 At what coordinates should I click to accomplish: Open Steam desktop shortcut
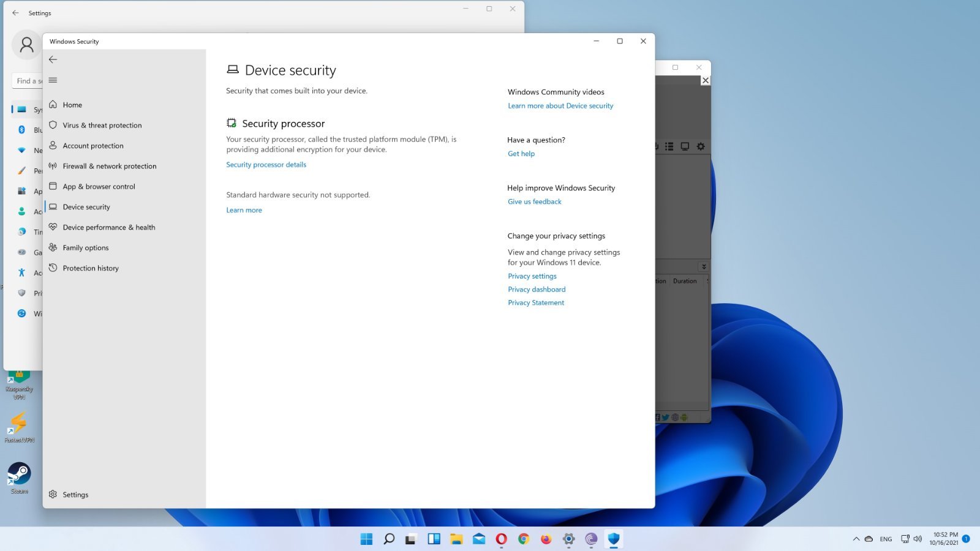coord(19,478)
